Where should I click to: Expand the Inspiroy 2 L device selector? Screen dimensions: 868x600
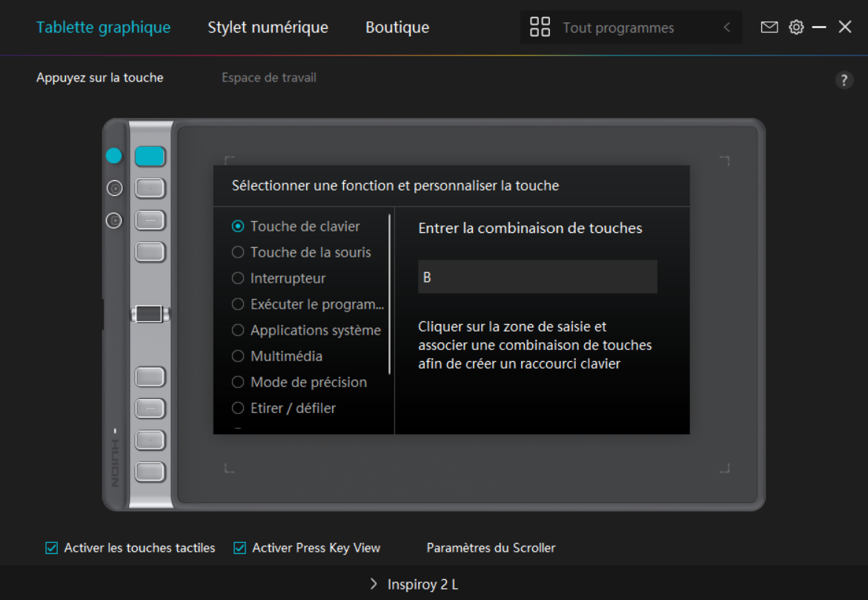pos(414,584)
